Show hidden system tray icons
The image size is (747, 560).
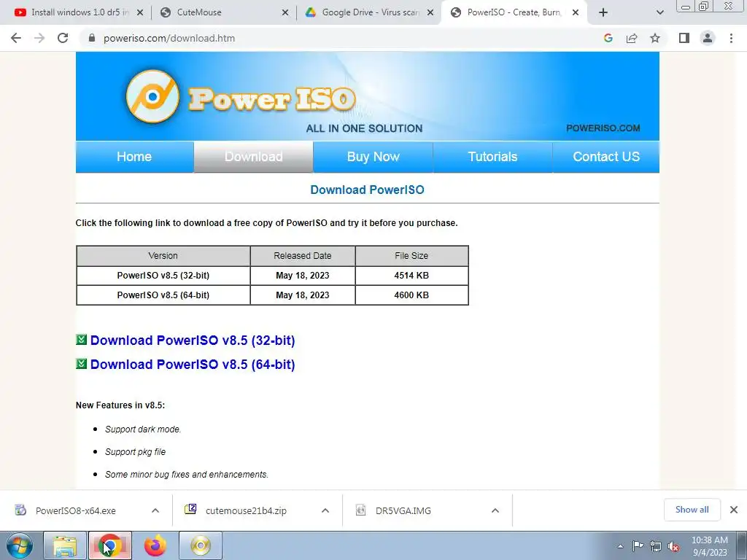620,546
